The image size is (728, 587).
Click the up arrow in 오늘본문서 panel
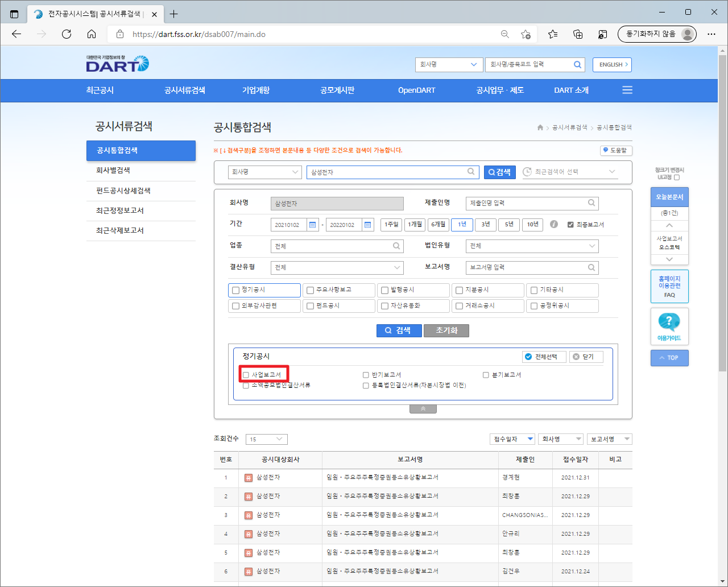[669, 226]
